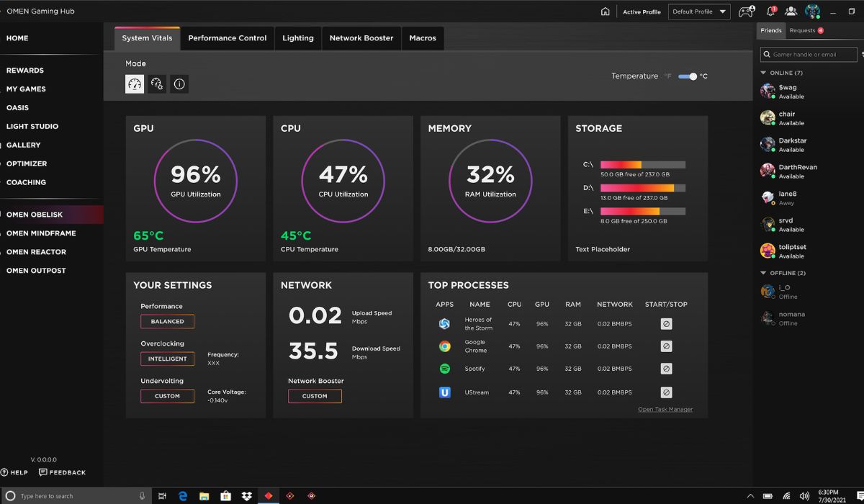
Task: Click the volume icon in system tray
Action: [804, 496]
